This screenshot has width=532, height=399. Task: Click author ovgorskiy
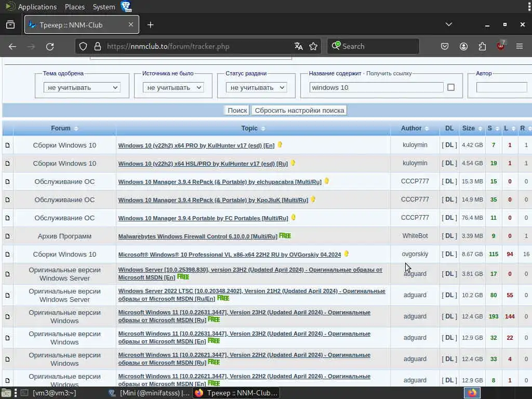click(x=415, y=254)
